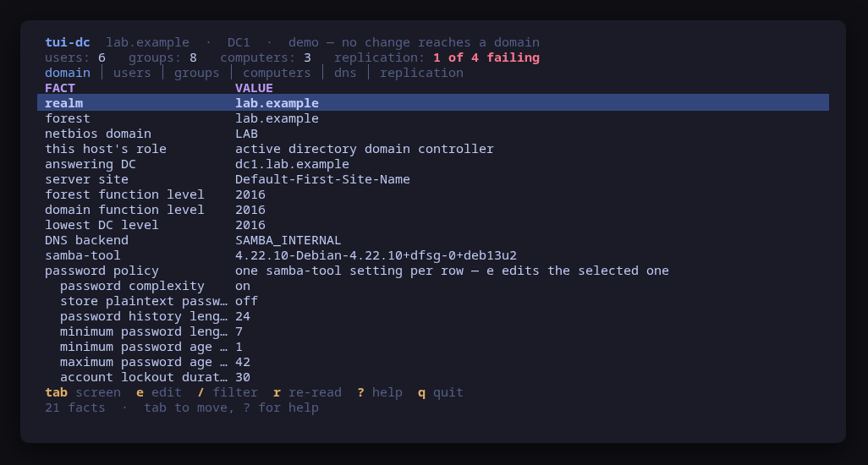Switch to the domain tab

(68, 73)
